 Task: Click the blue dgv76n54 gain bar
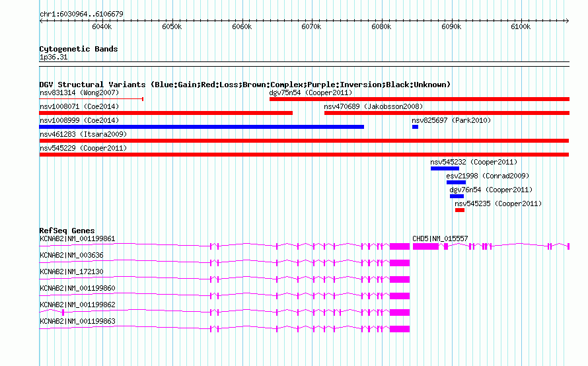[457, 196]
